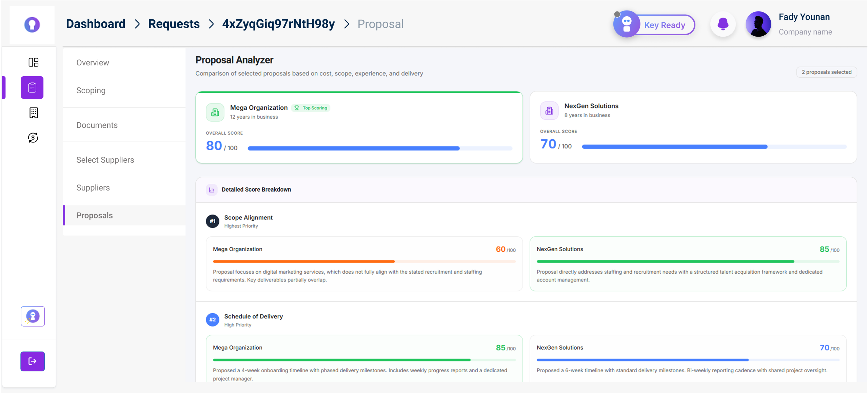Open the notifications bell icon
The width and height of the screenshot is (868, 393).
pyautogui.click(x=723, y=24)
